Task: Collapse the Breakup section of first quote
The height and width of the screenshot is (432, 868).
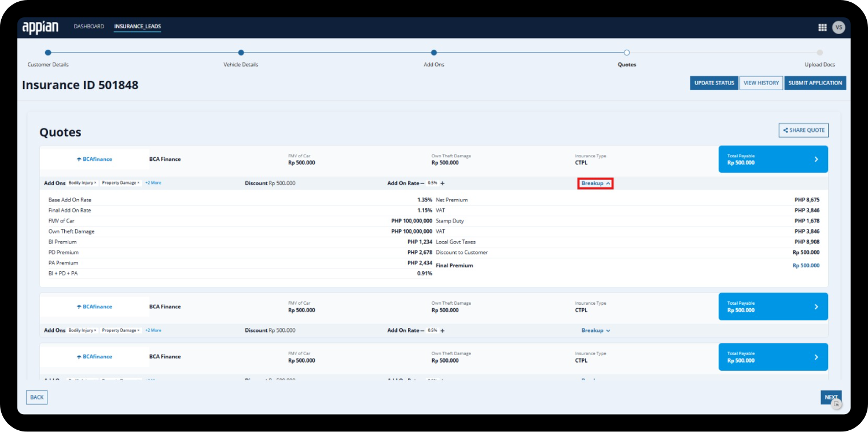Action: [595, 183]
